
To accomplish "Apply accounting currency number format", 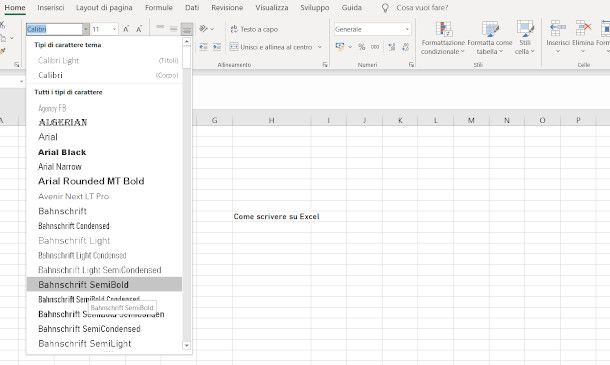I will pyautogui.click(x=340, y=47).
